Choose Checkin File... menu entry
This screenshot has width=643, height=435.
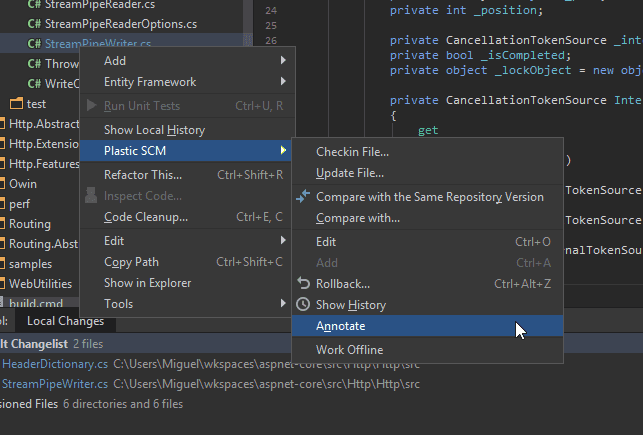pyautogui.click(x=352, y=152)
